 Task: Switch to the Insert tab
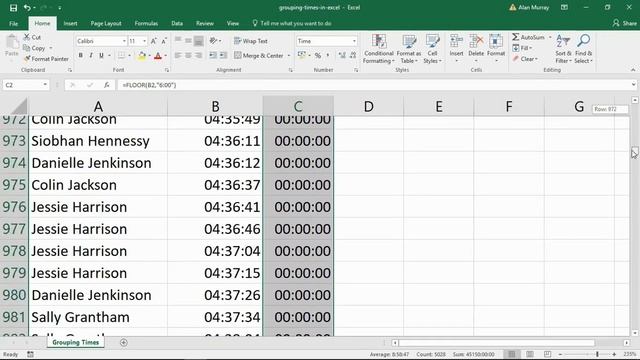tap(70, 24)
